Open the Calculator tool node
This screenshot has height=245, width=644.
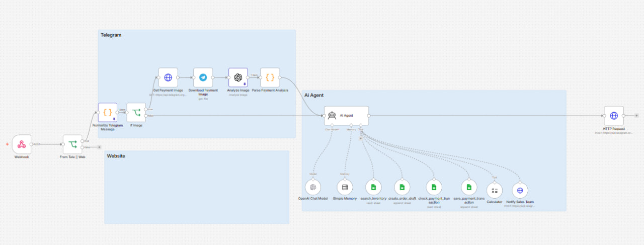(x=495, y=190)
